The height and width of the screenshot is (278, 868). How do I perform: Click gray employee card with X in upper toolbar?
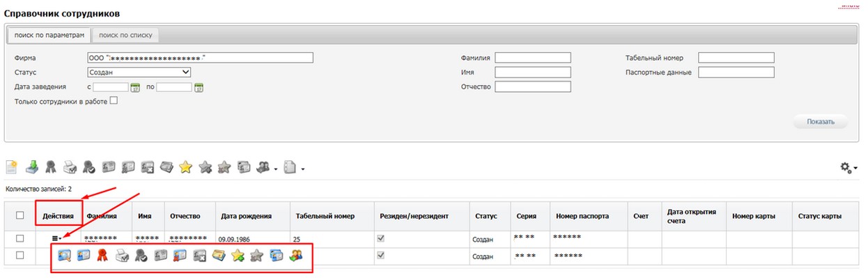click(147, 167)
